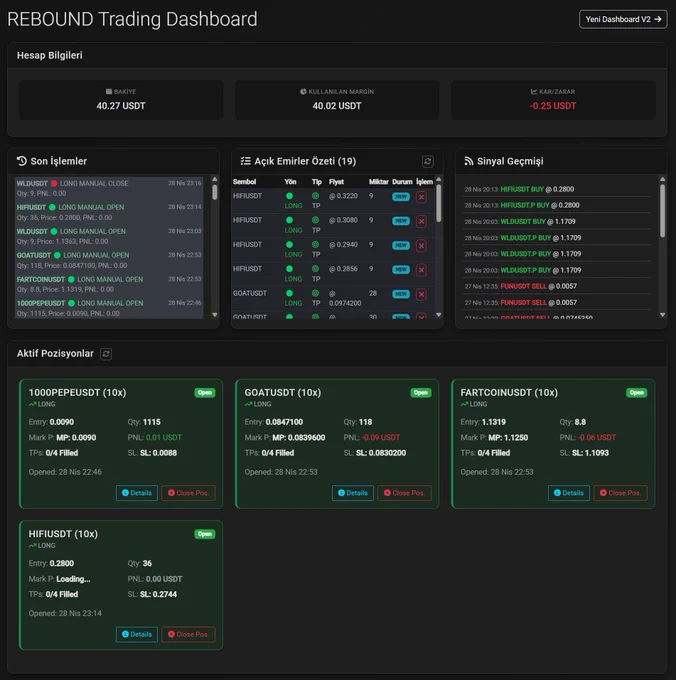
Task: Click the pie icon beside KULLANILAN MARGIN
Action: [303, 92]
